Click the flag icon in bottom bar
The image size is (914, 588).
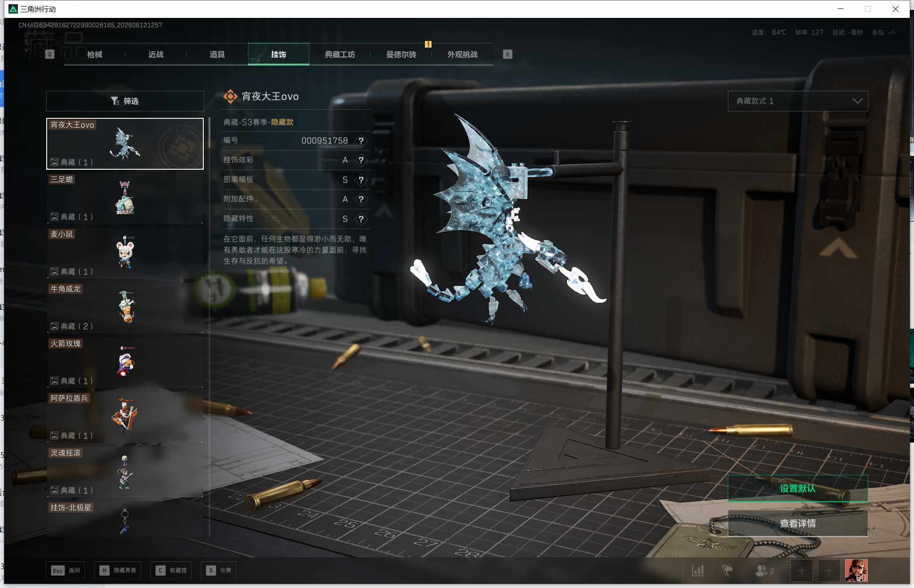pyautogui.click(x=728, y=571)
